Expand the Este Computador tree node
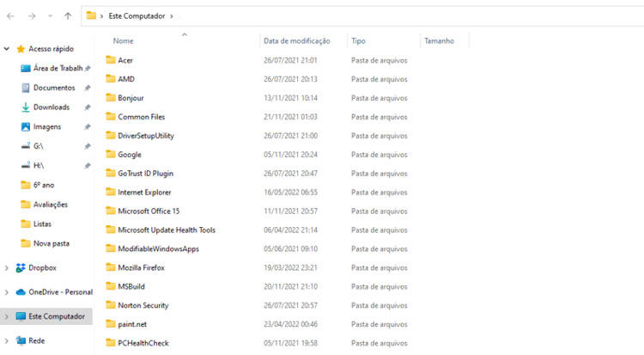This screenshot has height=355, width=644. coord(7,316)
